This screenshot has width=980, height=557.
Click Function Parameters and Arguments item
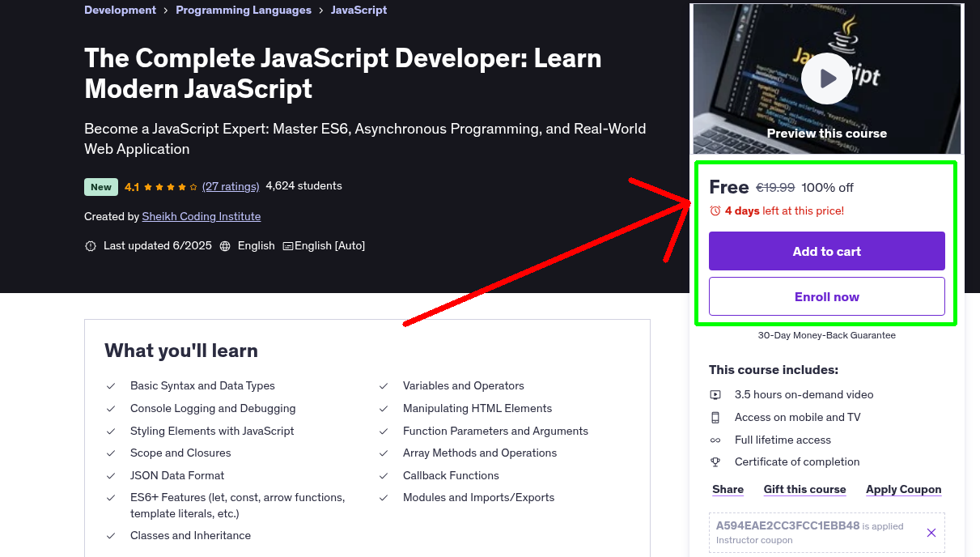point(495,432)
